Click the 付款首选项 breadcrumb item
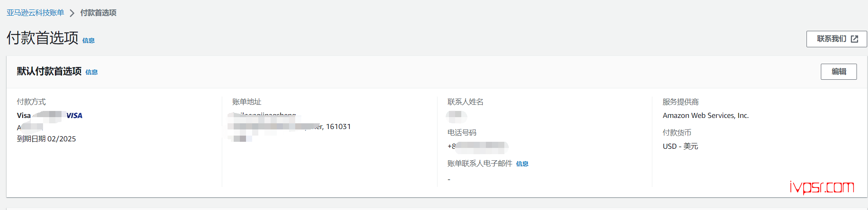The image size is (868, 210). tap(98, 13)
